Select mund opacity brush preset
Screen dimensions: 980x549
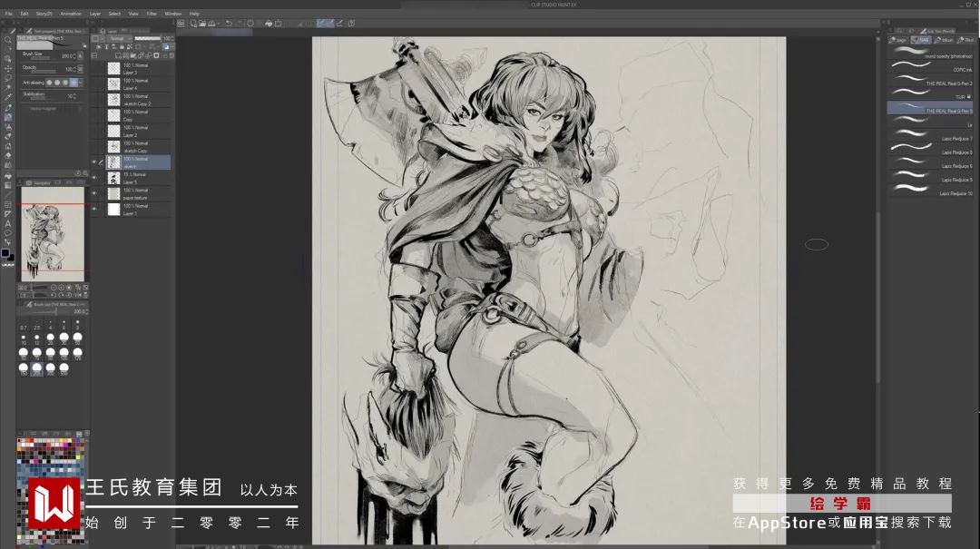click(931, 54)
